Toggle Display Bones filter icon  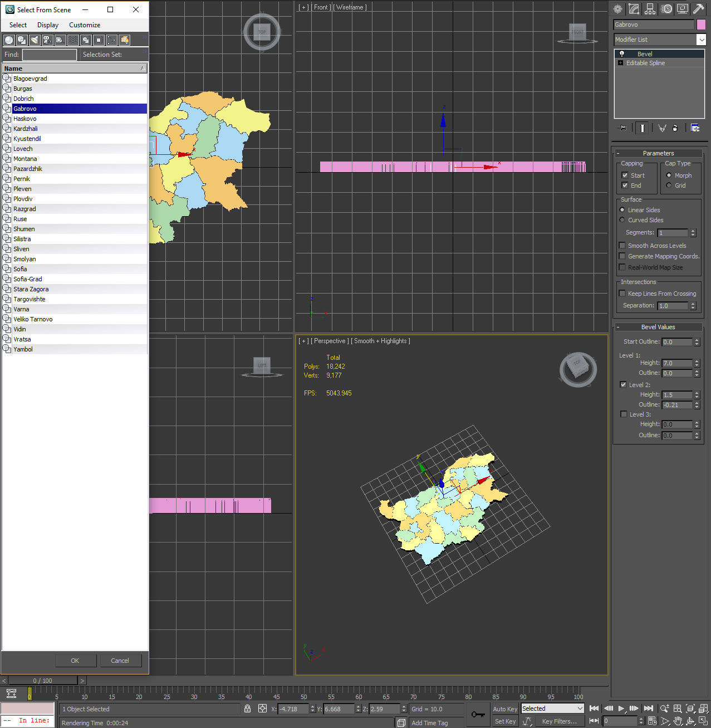click(x=111, y=40)
